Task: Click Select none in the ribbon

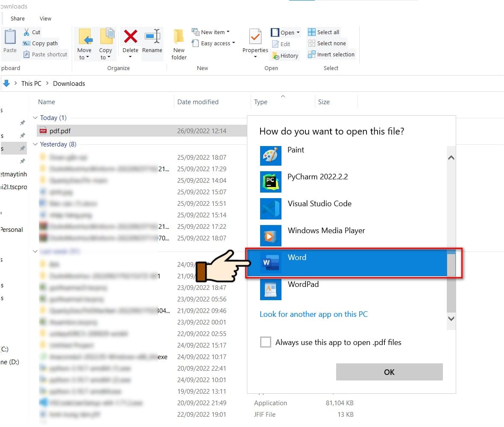Action: 327,44
